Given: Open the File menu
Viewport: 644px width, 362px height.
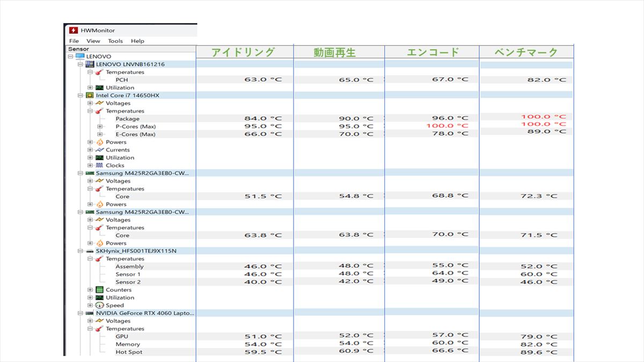Looking at the screenshot, I should 74,41.
